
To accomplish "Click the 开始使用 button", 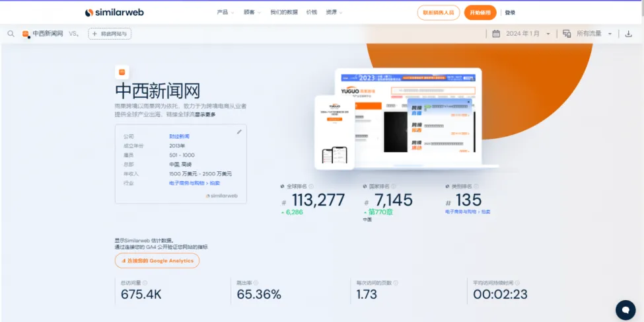I will [x=480, y=13].
